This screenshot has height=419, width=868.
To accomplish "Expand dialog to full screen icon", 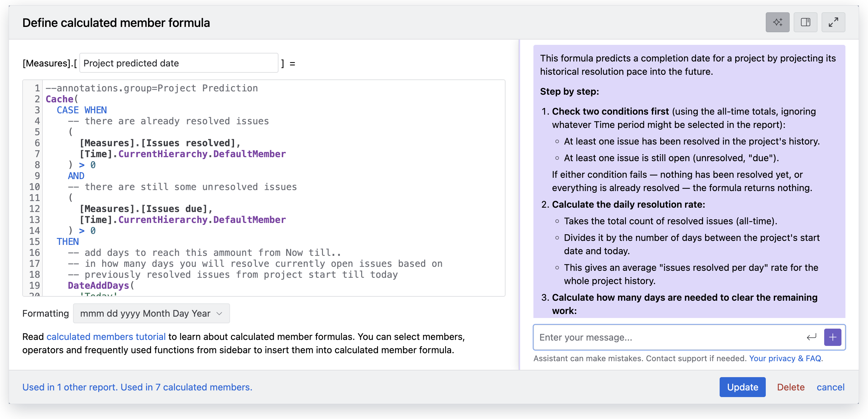I will 833,22.
